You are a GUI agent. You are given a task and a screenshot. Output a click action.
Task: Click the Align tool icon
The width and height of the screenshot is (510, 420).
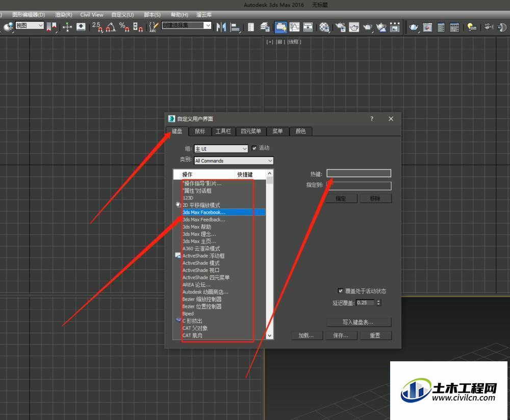point(235,27)
